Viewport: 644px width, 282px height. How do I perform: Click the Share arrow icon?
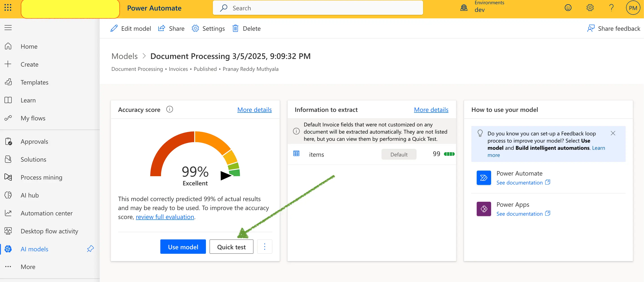click(162, 28)
